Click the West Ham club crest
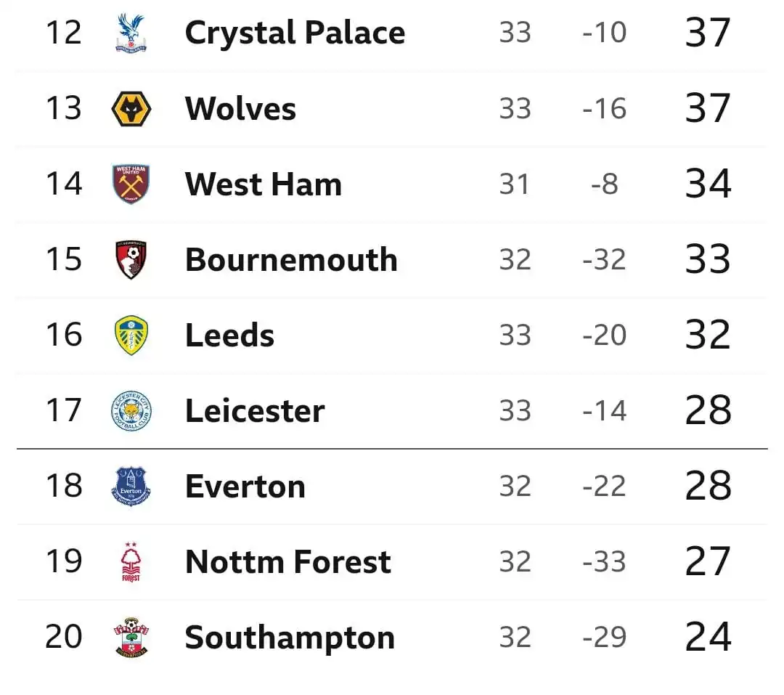Viewport: 784px width, 695px height. tap(131, 184)
